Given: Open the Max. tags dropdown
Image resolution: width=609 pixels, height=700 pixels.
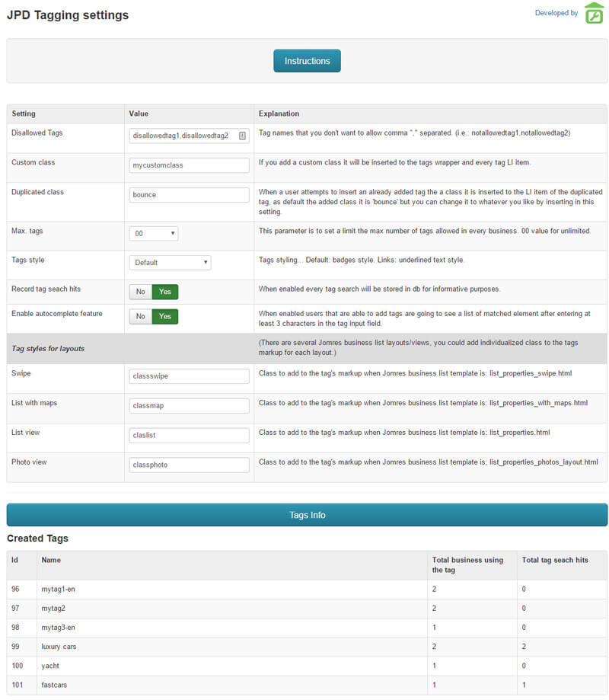Looking at the screenshot, I should point(154,233).
